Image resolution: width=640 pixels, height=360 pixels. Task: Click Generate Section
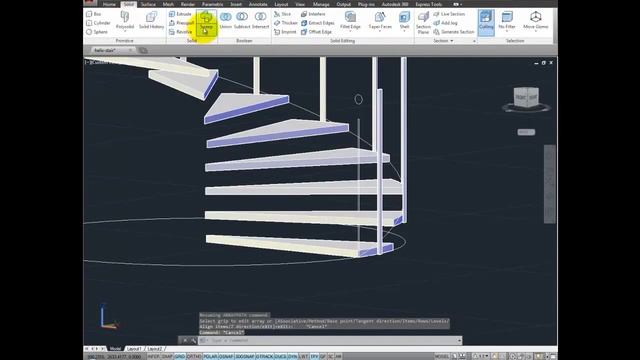[454, 32]
